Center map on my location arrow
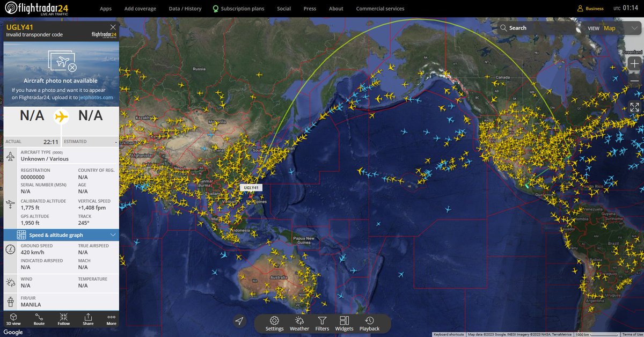 [239, 321]
